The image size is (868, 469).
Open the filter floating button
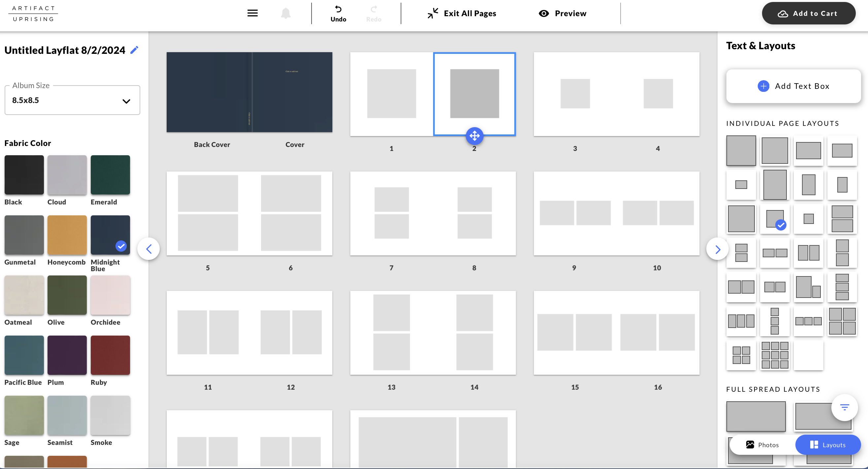tap(844, 407)
